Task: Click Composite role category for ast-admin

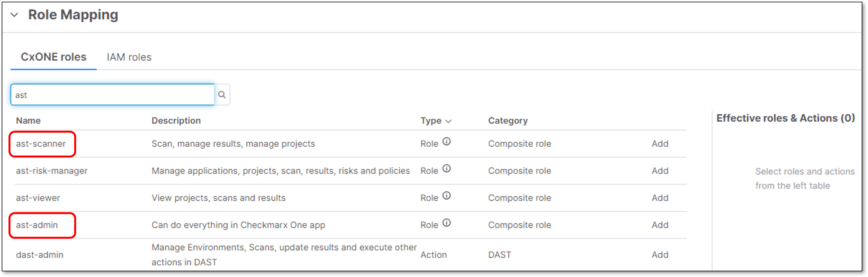Action: point(520,225)
